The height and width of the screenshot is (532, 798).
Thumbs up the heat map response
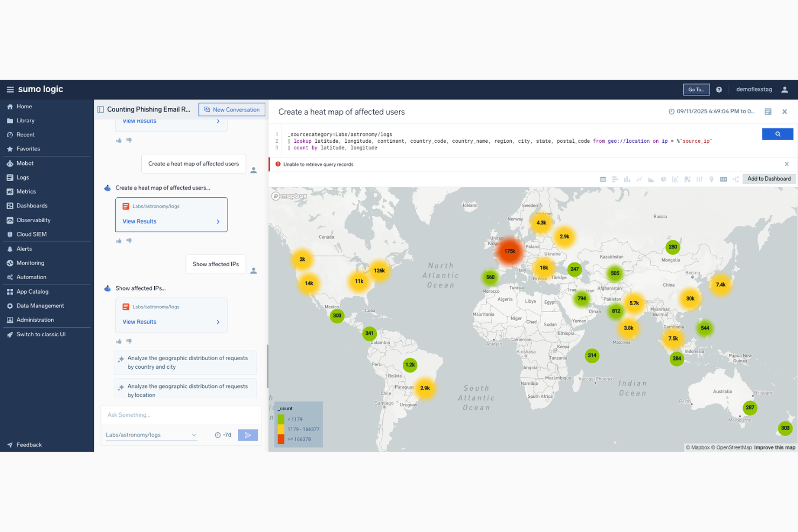pyautogui.click(x=119, y=241)
